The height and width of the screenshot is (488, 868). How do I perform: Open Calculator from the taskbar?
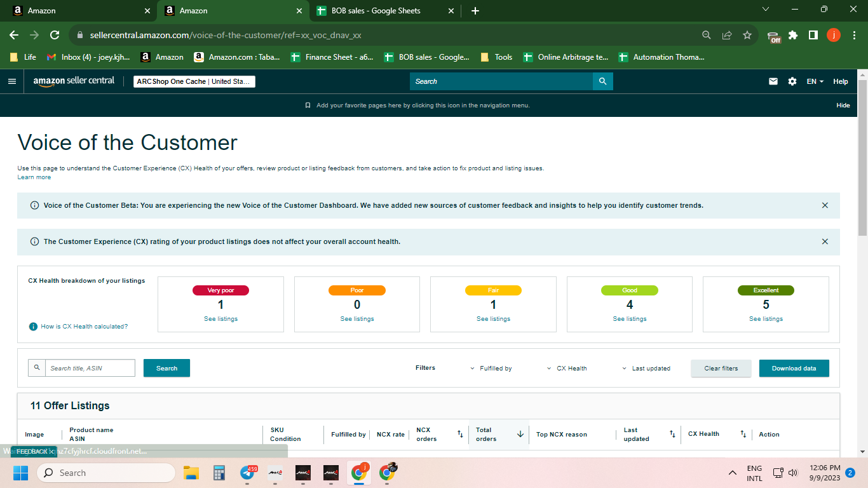coord(219,473)
